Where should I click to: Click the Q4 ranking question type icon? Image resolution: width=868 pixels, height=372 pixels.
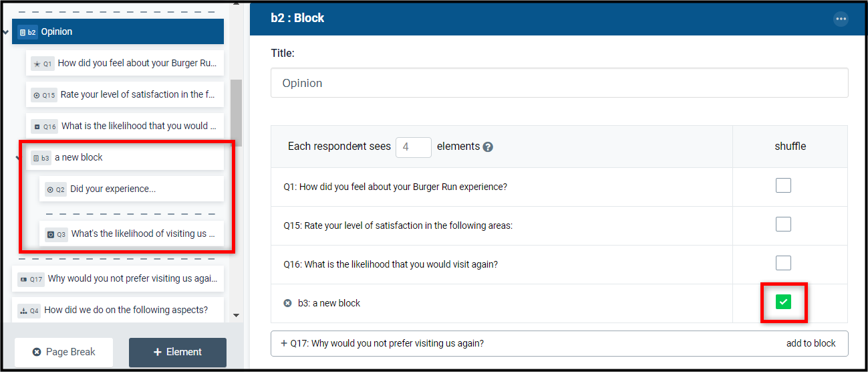pyautogui.click(x=22, y=310)
